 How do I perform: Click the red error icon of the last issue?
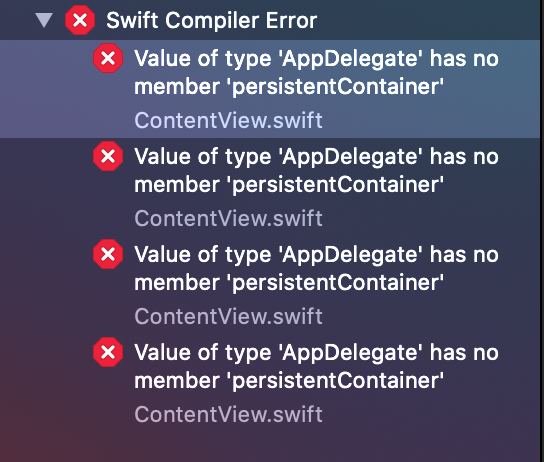coord(108,352)
